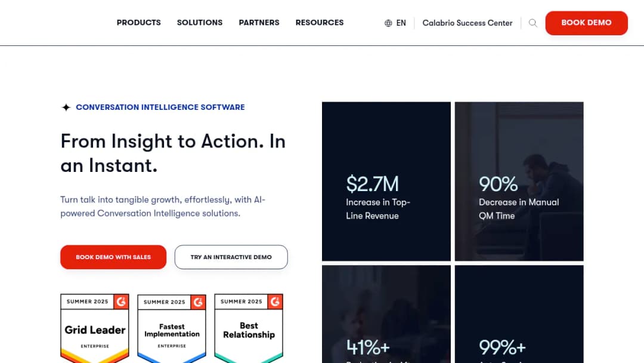Click the Fastest Implementation G2 badge

pos(172,328)
